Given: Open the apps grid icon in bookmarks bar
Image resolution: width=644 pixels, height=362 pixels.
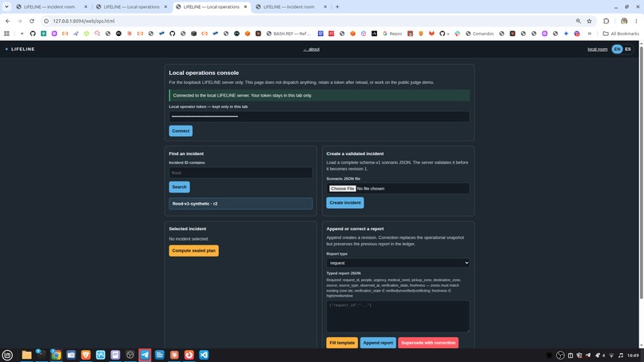Looking at the screenshot, I should pyautogui.click(x=6, y=34).
